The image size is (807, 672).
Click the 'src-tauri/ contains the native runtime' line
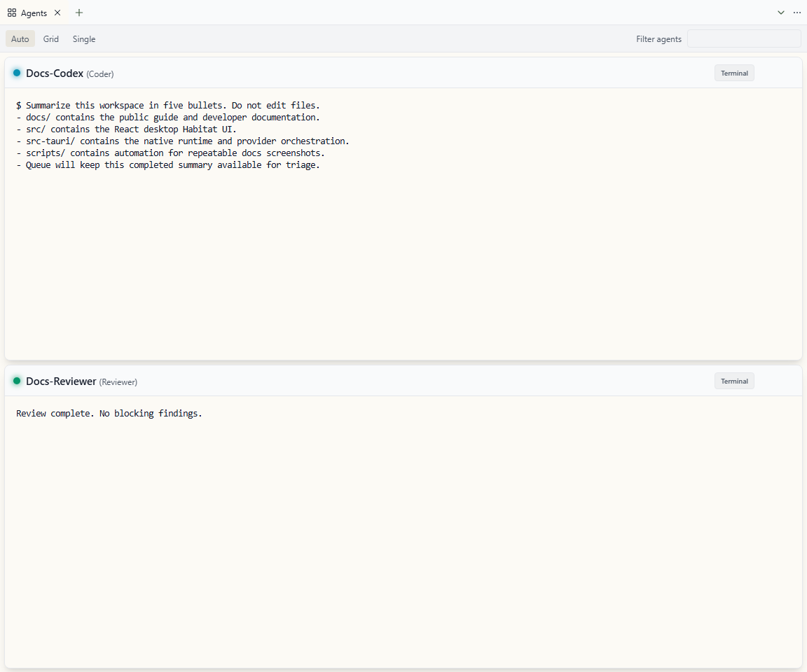click(x=183, y=141)
